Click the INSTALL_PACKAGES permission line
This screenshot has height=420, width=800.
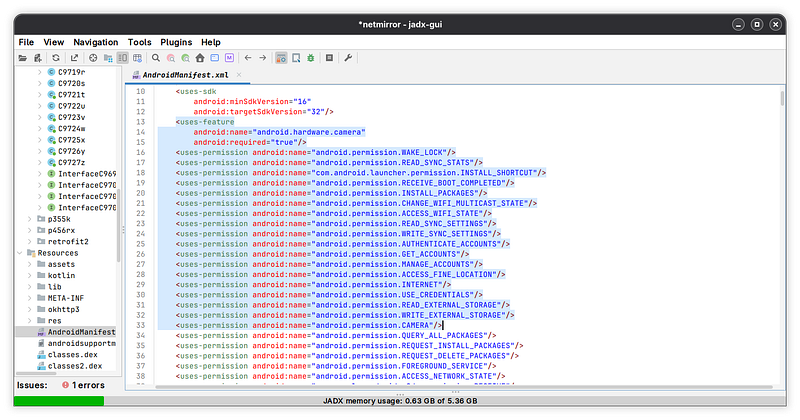click(332, 193)
